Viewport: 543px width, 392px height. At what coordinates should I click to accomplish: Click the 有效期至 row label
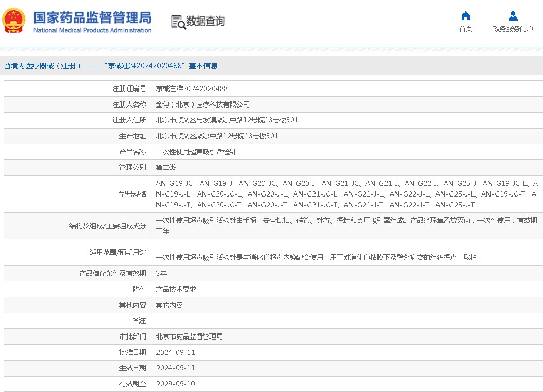[x=133, y=384]
